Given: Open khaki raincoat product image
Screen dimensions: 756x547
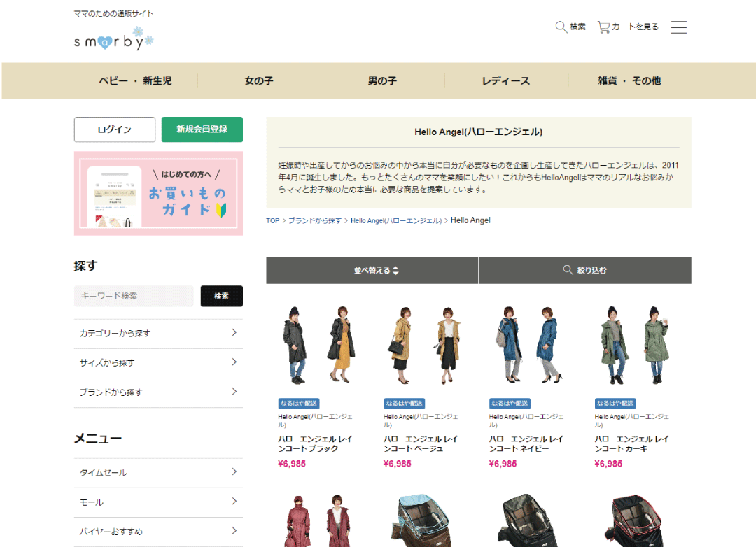Looking at the screenshot, I should coord(636,345).
